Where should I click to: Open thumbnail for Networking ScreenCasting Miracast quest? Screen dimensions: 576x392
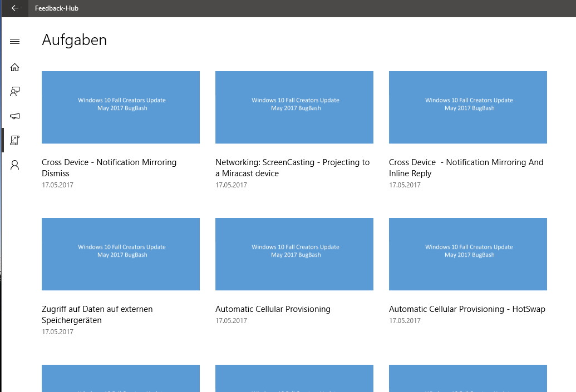(294, 107)
